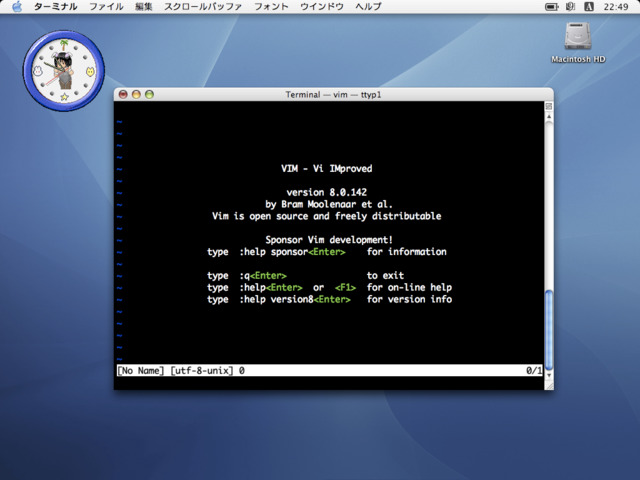Click the 22:49 menu bar clock
The image size is (640, 480).
coord(616,7)
